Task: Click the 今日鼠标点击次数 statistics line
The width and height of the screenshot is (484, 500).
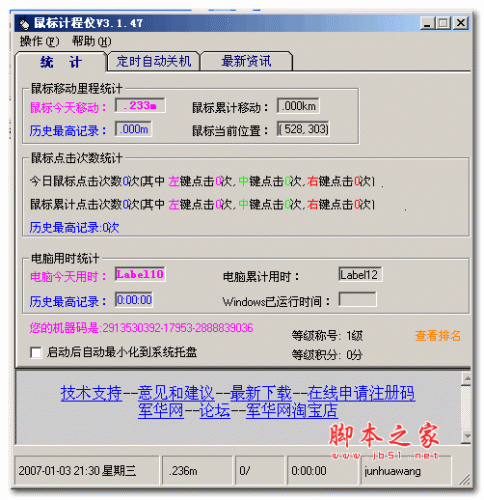Action: (x=202, y=181)
